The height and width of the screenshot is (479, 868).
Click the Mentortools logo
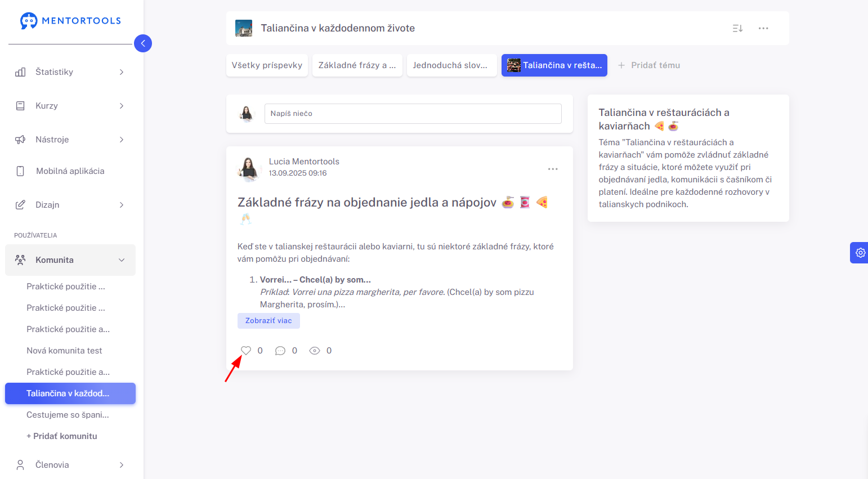(x=71, y=21)
